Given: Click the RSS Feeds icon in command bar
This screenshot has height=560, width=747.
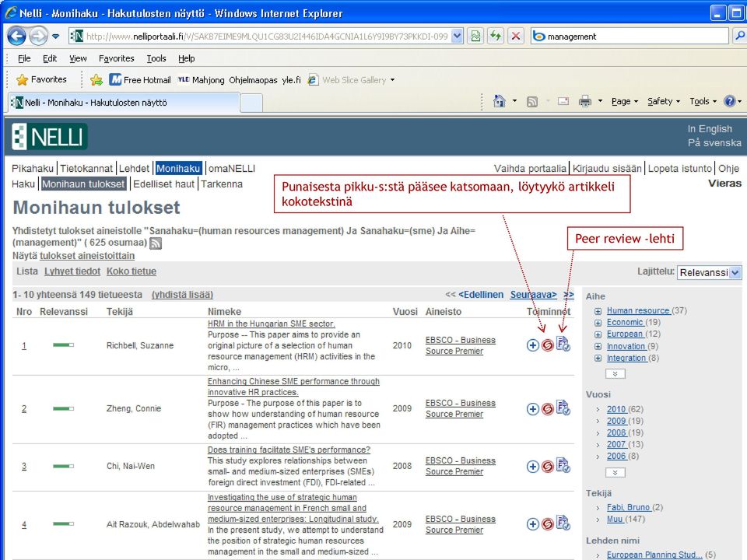Looking at the screenshot, I should click(532, 101).
